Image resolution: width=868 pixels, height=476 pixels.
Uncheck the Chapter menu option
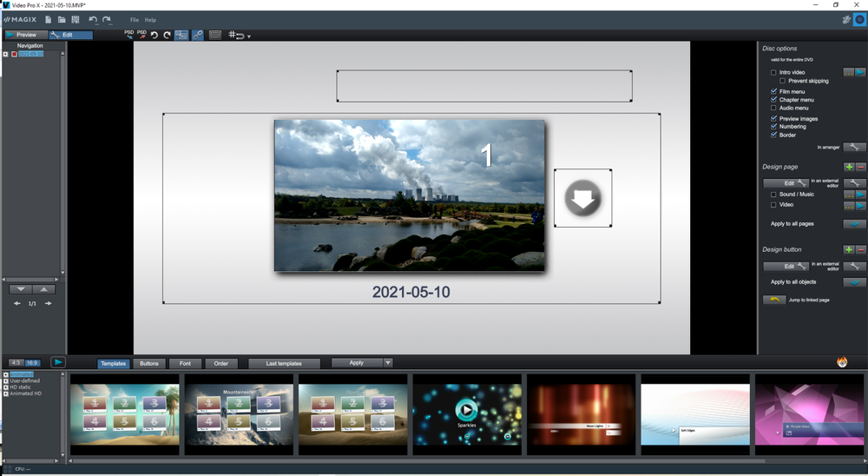pos(773,100)
